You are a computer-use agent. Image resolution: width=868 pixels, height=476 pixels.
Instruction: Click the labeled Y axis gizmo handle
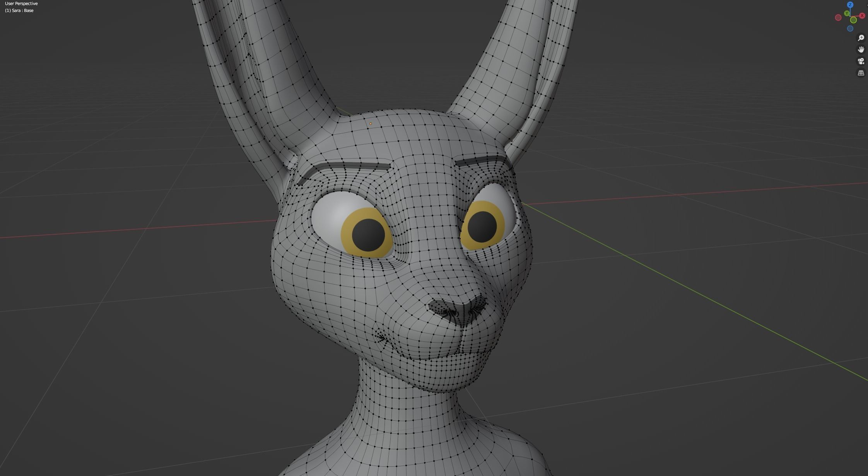tap(847, 14)
